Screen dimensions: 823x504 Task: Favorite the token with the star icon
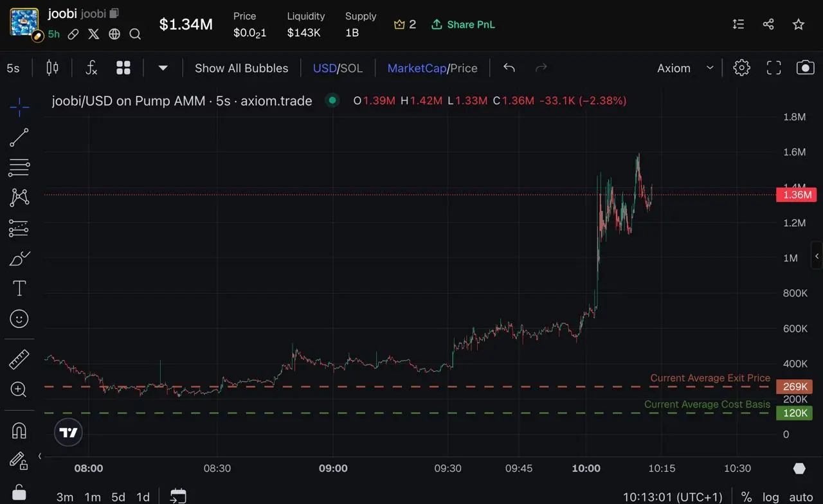(799, 24)
